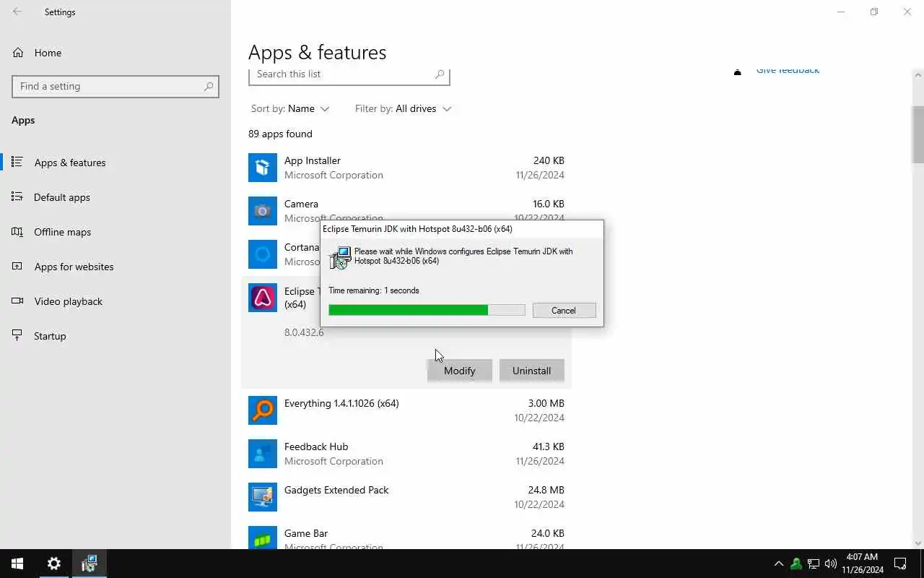The width and height of the screenshot is (924, 578).
Task: Click the Startup sidebar icon
Action: (x=17, y=335)
